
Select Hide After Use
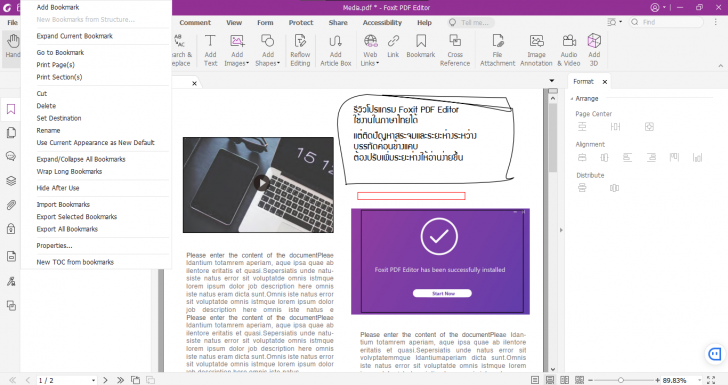[58, 188]
